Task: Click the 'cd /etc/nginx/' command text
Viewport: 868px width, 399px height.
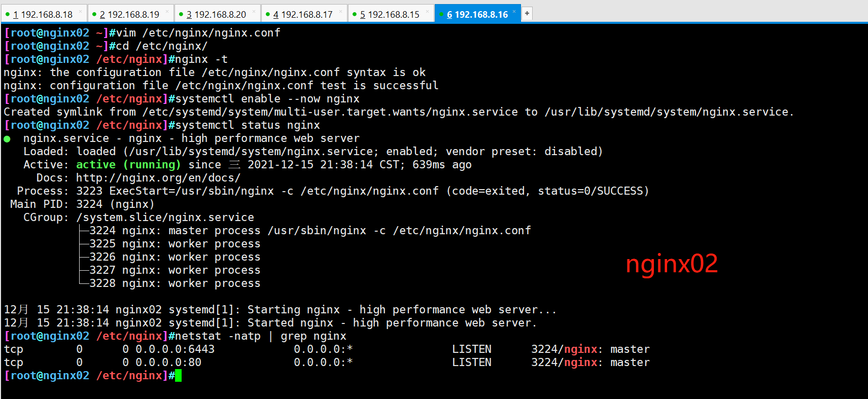Action: pyautogui.click(x=162, y=46)
